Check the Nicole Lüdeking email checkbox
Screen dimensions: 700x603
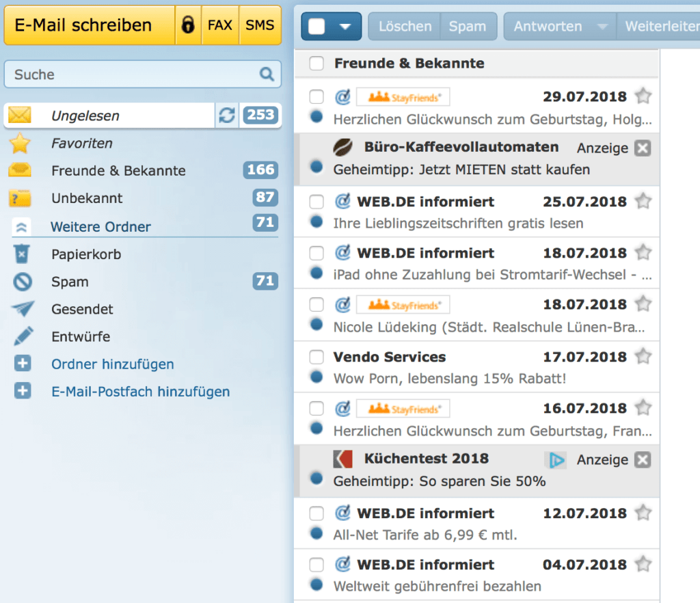317,304
